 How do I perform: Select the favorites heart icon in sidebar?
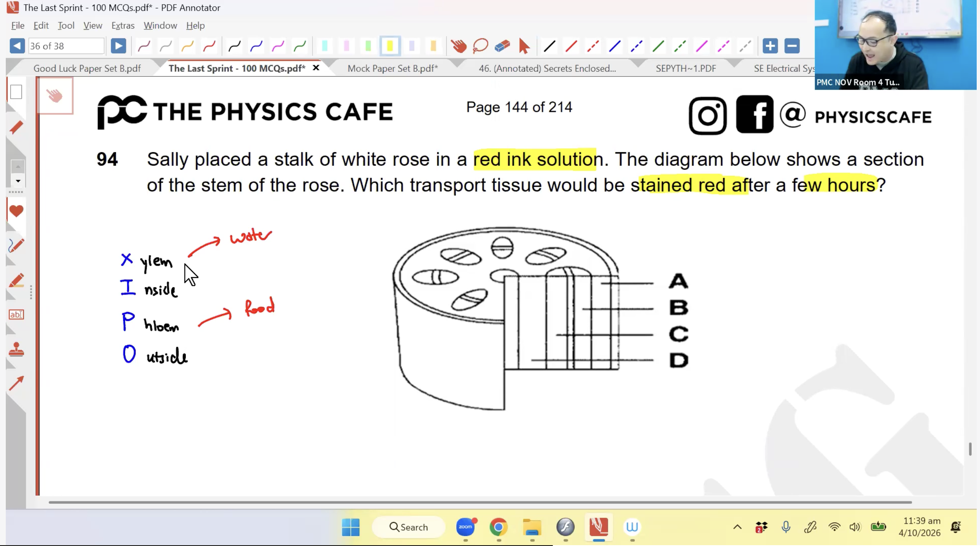(16, 211)
